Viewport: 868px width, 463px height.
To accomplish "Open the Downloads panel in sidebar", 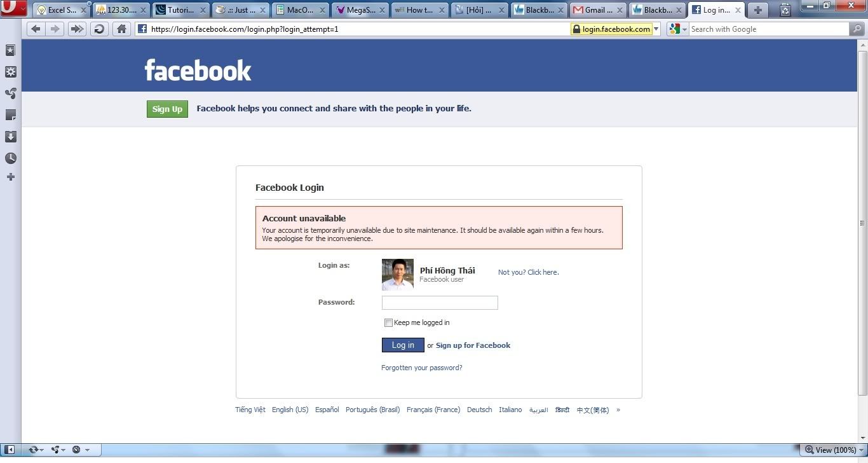I will [x=10, y=137].
